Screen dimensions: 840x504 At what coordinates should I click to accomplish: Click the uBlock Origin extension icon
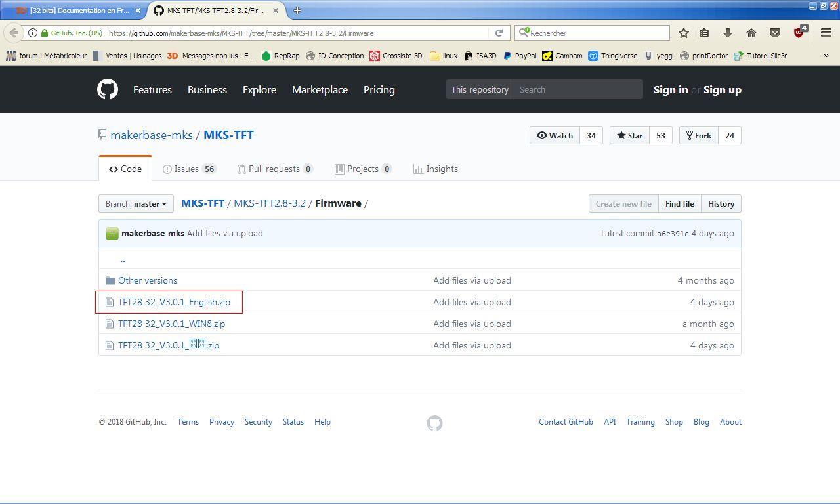click(799, 32)
